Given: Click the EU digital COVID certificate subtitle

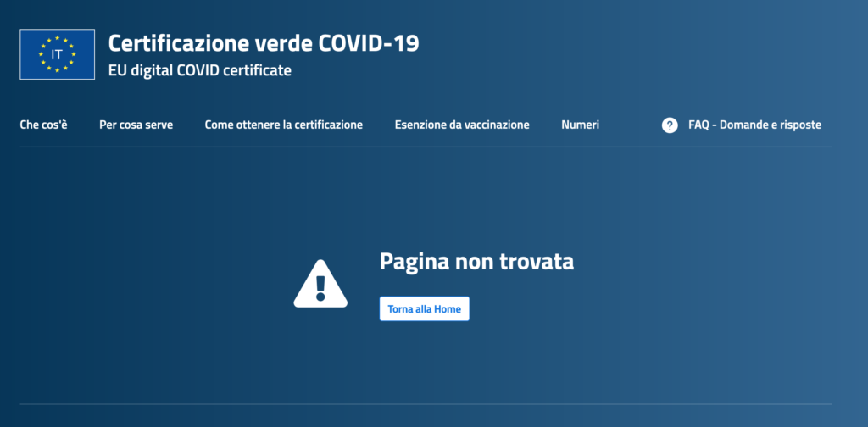Looking at the screenshot, I should [199, 70].
